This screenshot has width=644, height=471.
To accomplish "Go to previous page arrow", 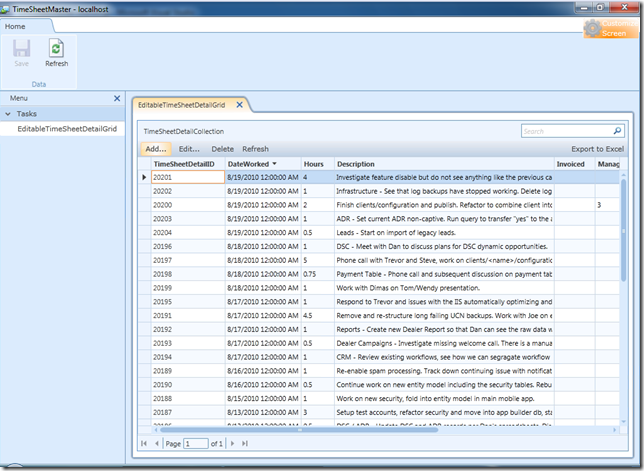I will 156,443.
